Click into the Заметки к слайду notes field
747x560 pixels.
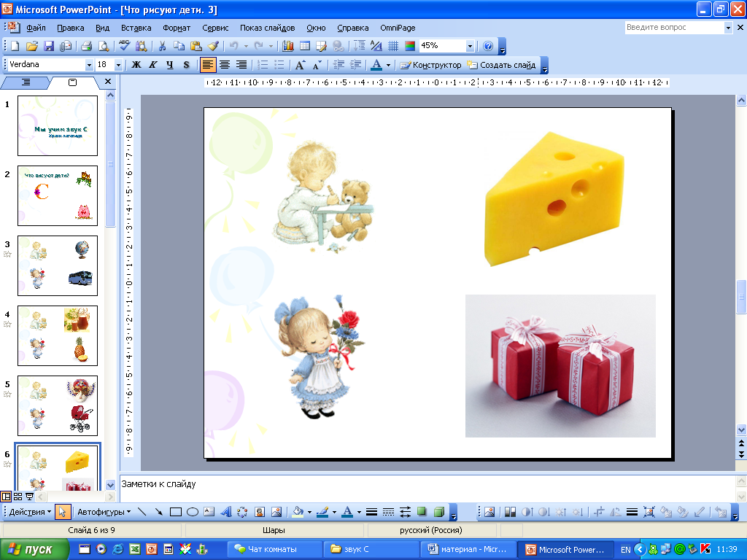tap(426, 488)
